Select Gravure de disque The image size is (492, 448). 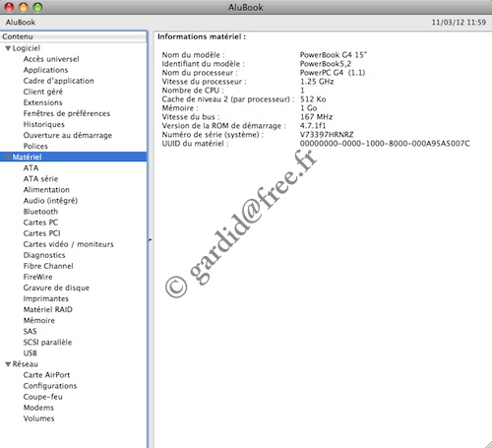tap(56, 288)
